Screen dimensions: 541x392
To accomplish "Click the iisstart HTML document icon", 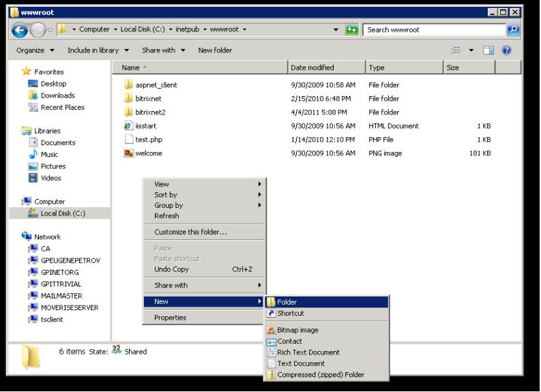I will coord(128,126).
